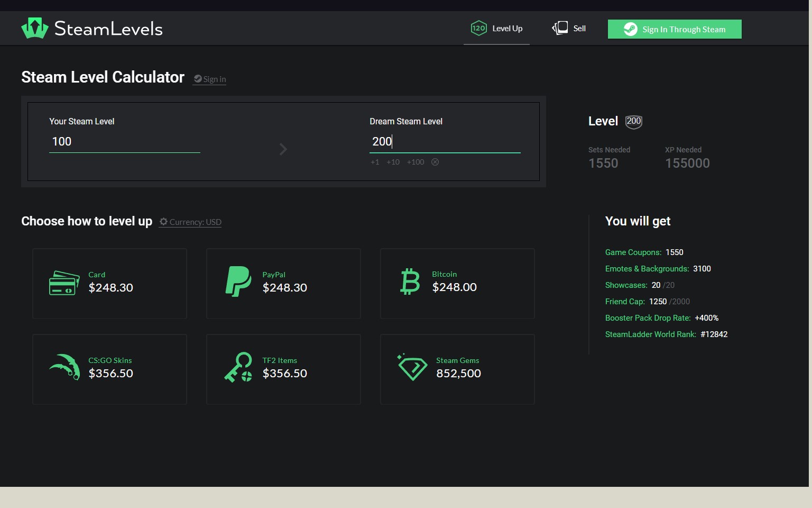Screen dimensions: 812x508
Task: Choose CS:GO Skins payment option
Action: click(109, 369)
